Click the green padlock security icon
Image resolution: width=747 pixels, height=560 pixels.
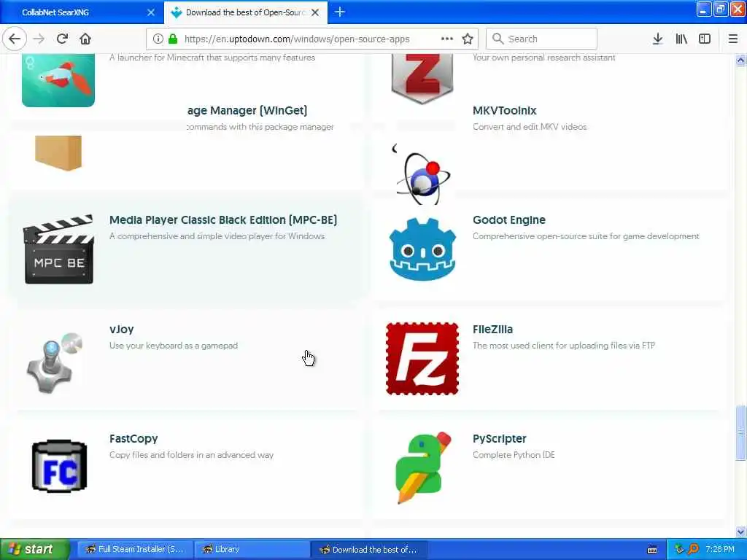coord(173,39)
